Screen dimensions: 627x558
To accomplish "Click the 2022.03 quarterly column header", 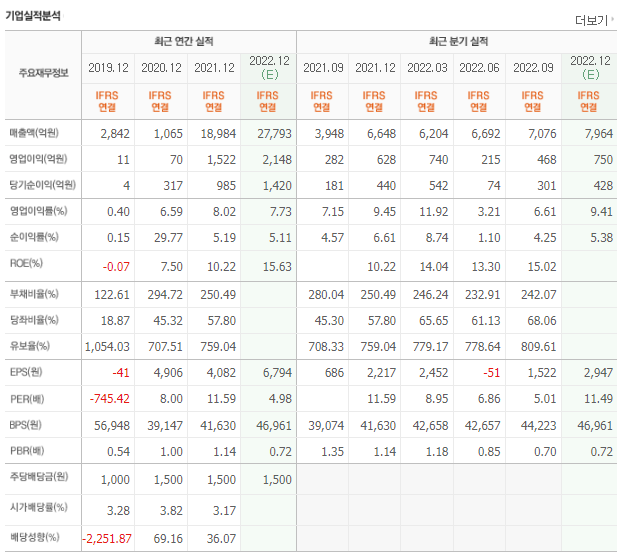I will tap(427, 68).
